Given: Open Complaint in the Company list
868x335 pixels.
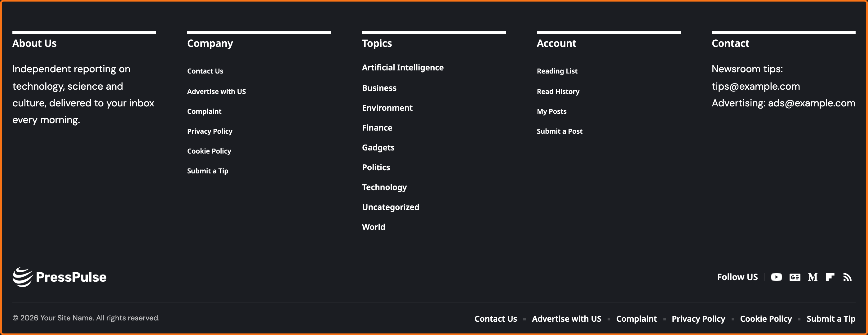Looking at the screenshot, I should coord(204,111).
